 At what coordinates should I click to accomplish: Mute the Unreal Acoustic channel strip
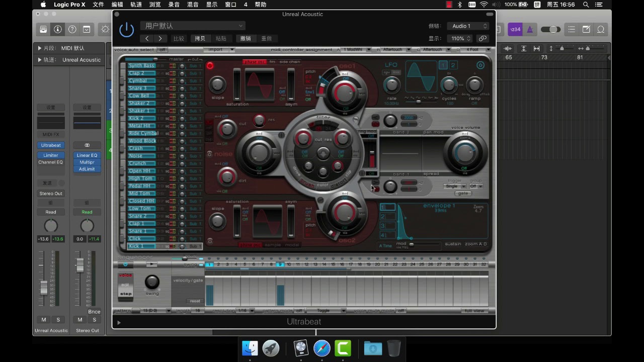pos(44,320)
